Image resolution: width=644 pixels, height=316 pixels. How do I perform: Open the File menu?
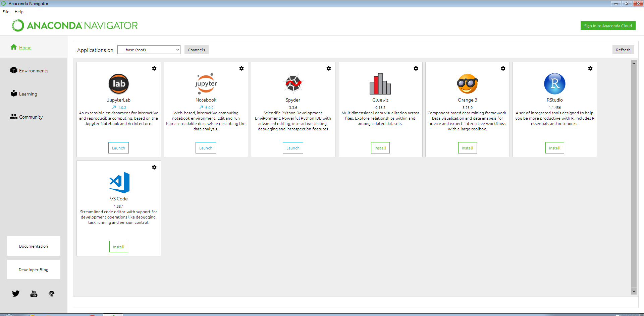(6, 12)
